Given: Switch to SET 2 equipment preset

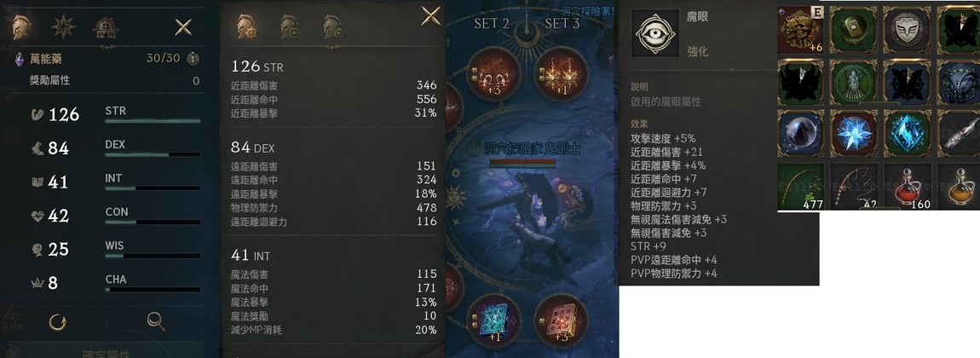Looking at the screenshot, I should pos(492,24).
